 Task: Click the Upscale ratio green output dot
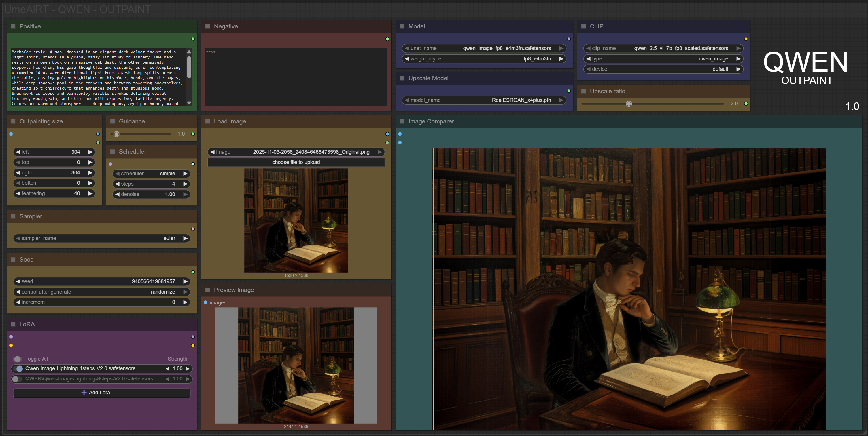[x=746, y=104]
